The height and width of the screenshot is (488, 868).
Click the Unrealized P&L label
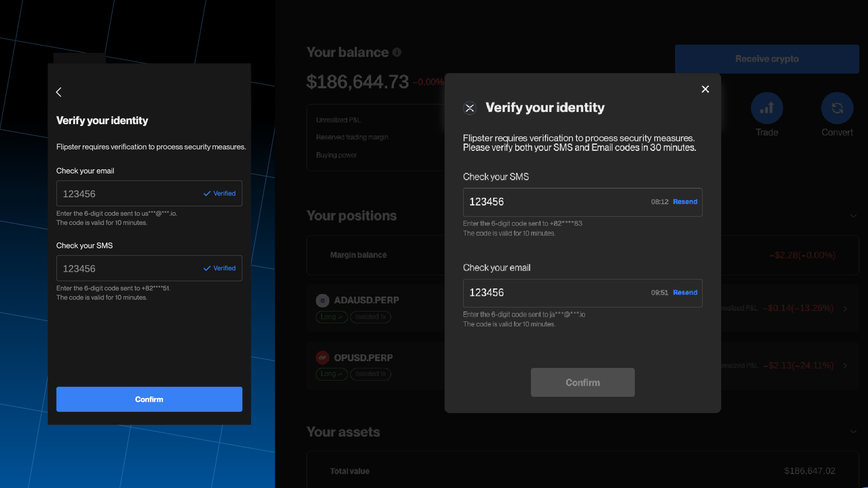pos(338,120)
